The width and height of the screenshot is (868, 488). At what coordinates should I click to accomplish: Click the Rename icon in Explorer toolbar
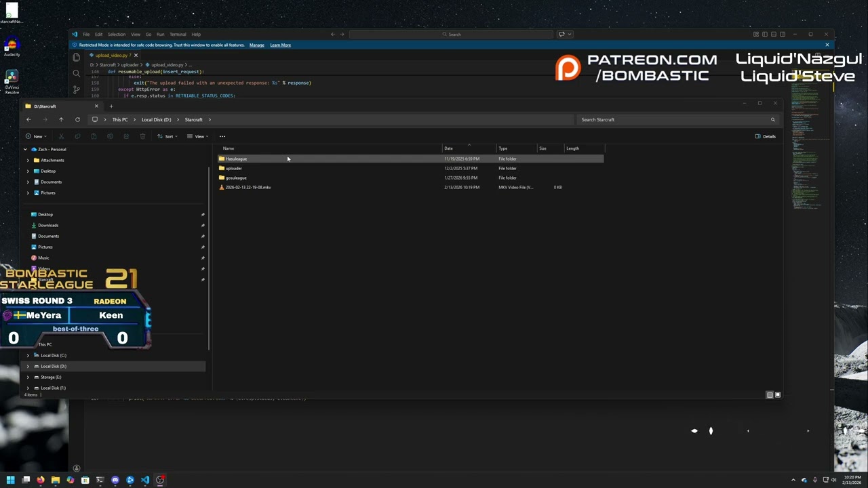coord(110,136)
